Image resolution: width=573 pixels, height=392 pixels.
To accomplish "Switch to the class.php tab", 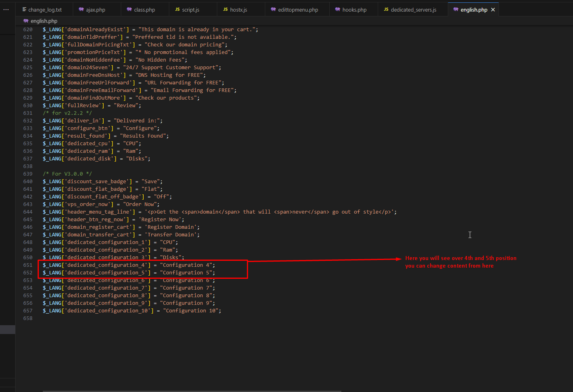I will pos(144,10).
